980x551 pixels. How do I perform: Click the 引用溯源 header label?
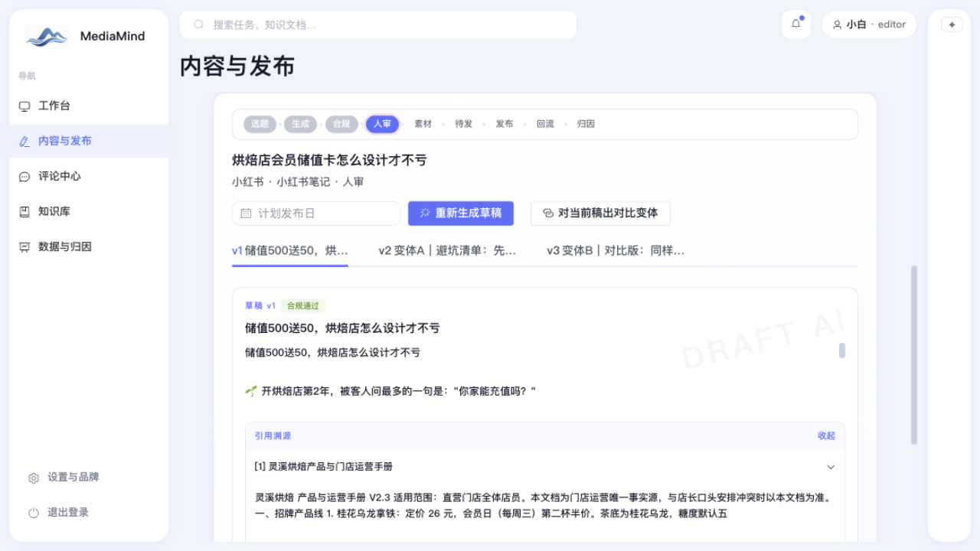(273, 435)
